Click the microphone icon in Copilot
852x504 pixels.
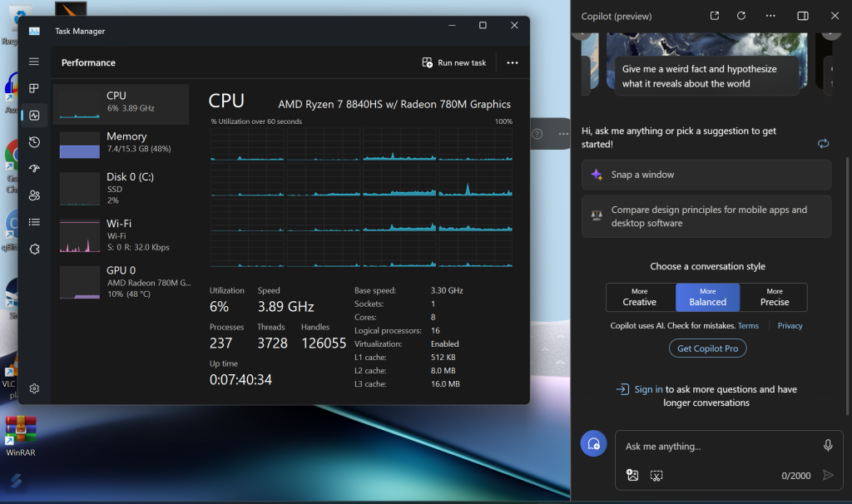[828, 446]
